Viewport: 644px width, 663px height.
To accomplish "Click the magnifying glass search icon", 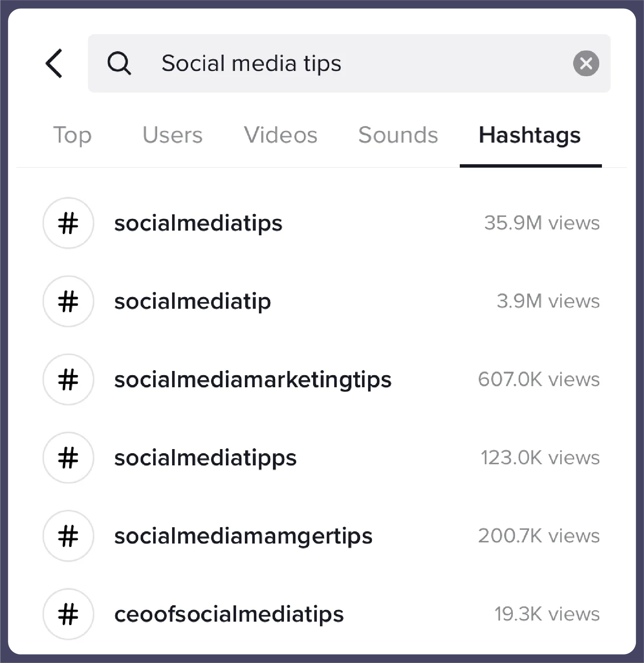I will click(x=119, y=63).
